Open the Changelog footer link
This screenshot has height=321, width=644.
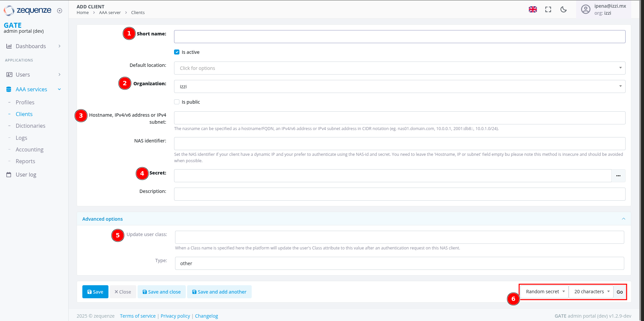[206, 316]
